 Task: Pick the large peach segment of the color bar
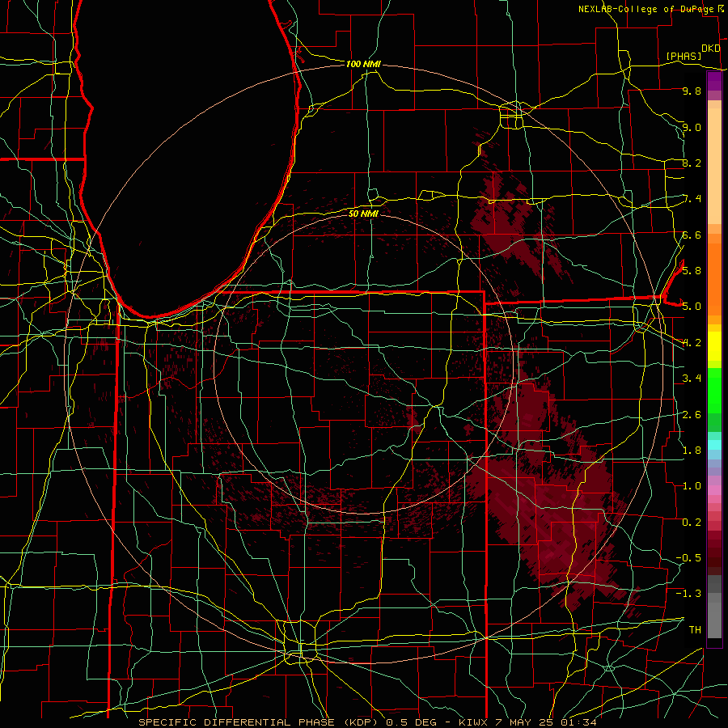[714, 167]
